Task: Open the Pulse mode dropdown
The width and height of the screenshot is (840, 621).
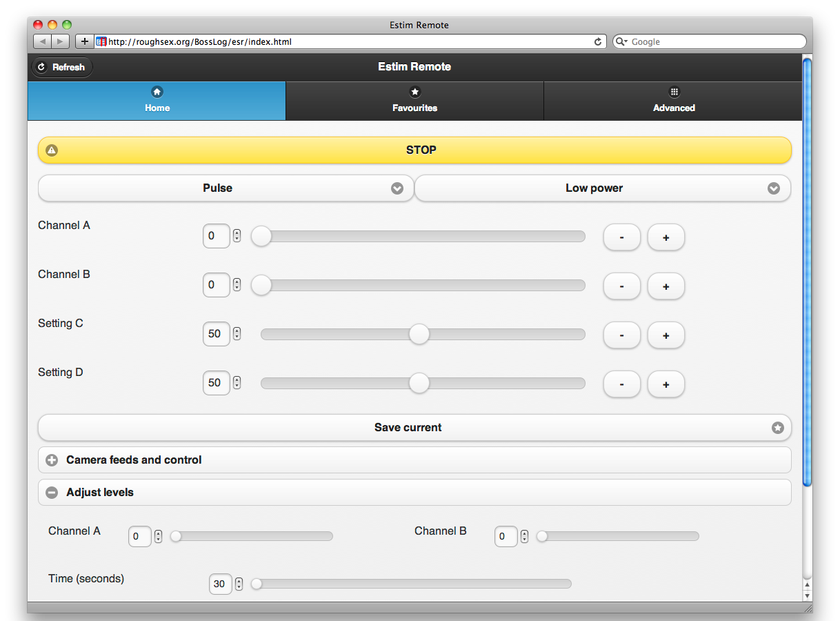Action: tap(226, 188)
